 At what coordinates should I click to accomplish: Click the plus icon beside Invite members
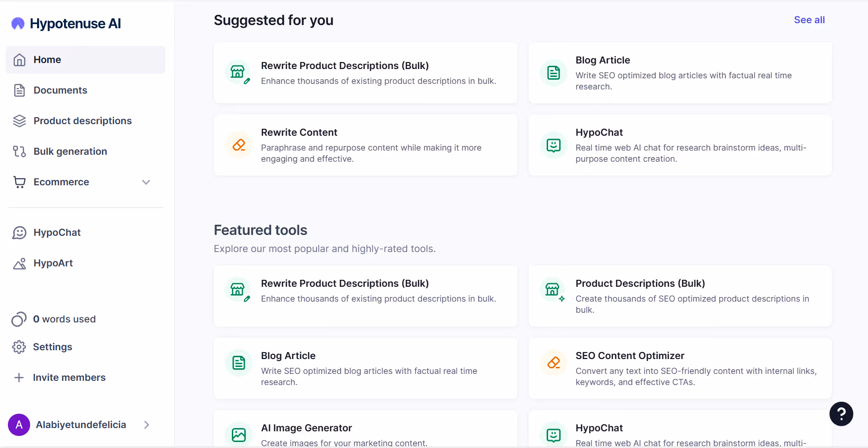(x=19, y=378)
